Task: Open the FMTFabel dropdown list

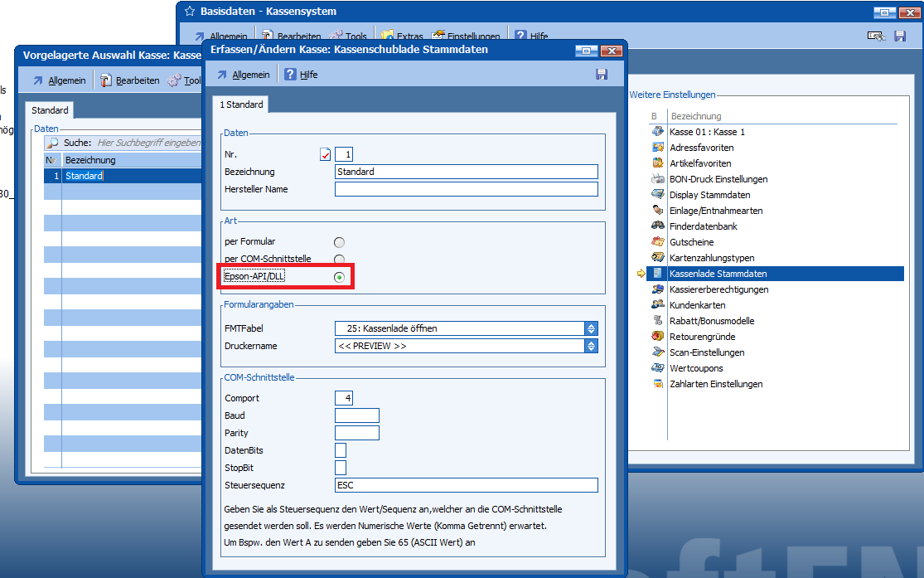Action: (x=590, y=328)
